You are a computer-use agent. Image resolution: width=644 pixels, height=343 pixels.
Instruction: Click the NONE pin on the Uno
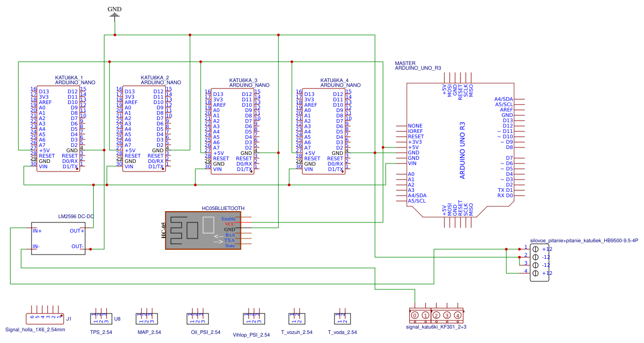tap(415, 126)
